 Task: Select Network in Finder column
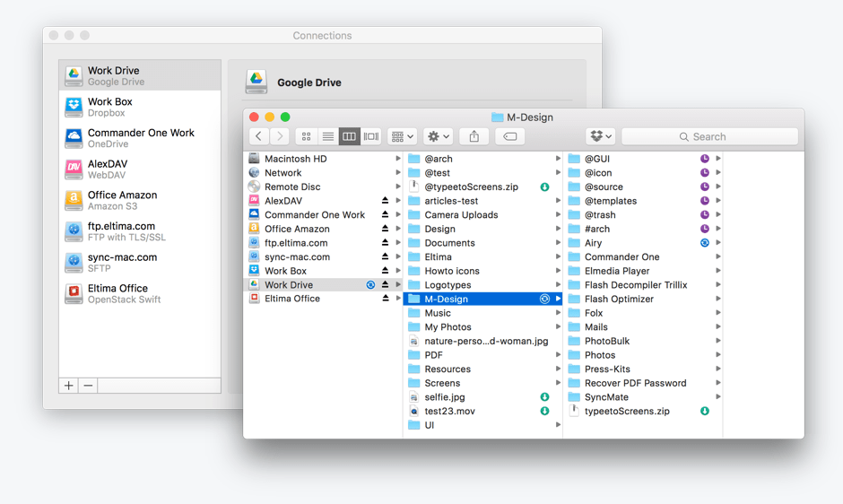coord(323,173)
